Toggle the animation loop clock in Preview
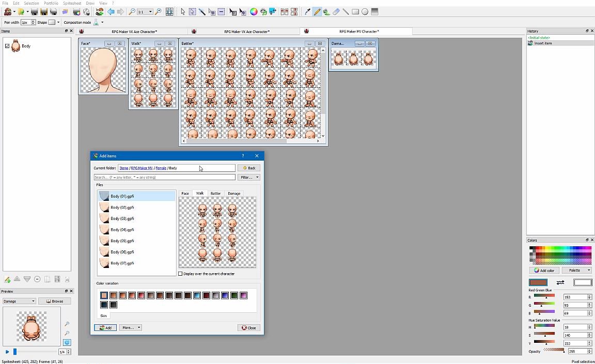This screenshot has height=364, width=595. point(67,341)
